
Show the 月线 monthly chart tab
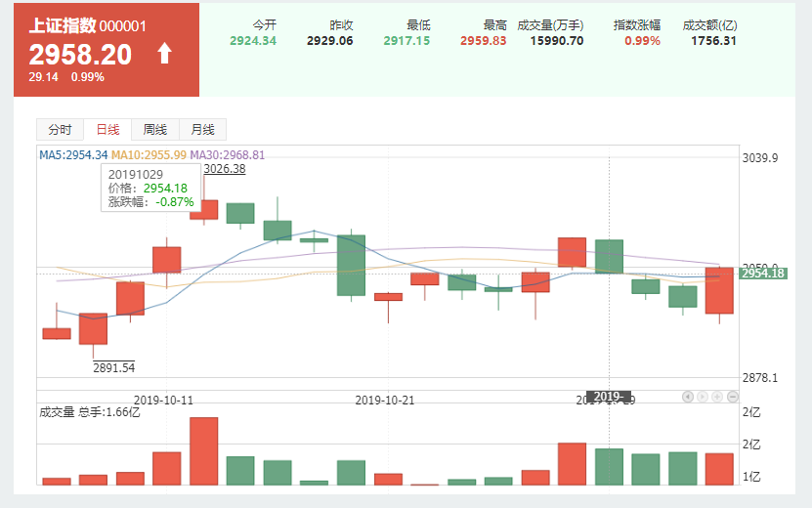tap(202, 130)
